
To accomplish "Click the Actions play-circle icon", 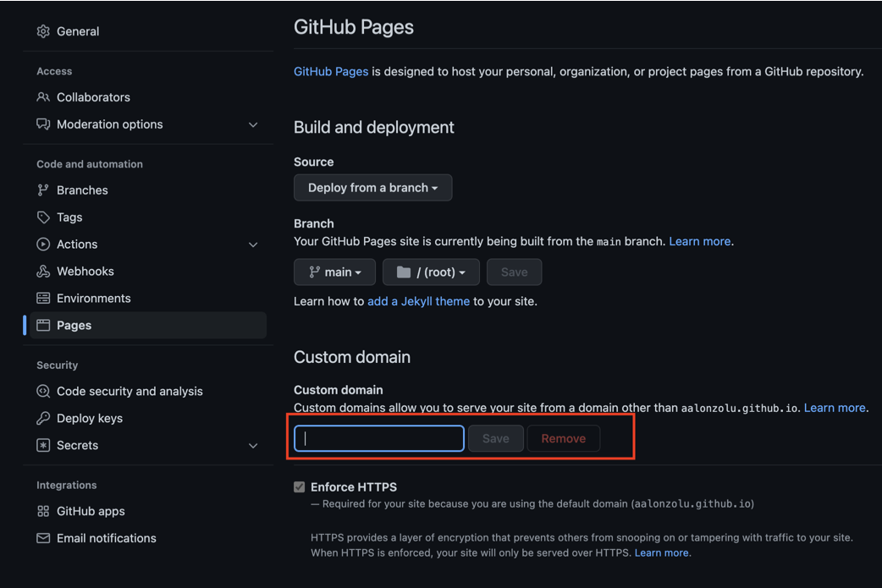I will coord(43,244).
